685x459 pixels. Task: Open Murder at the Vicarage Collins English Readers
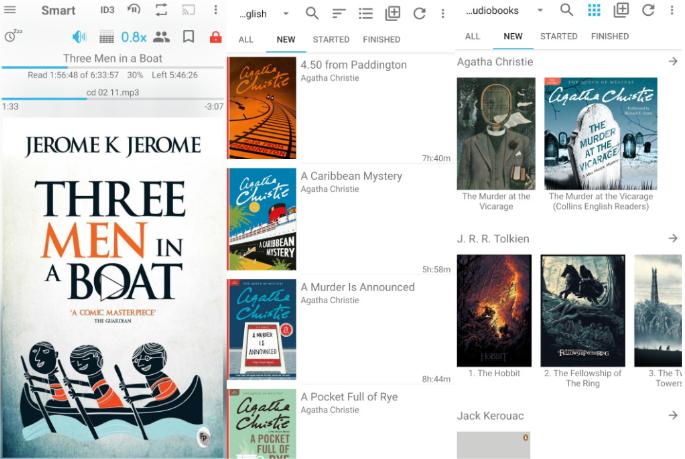[x=601, y=134]
